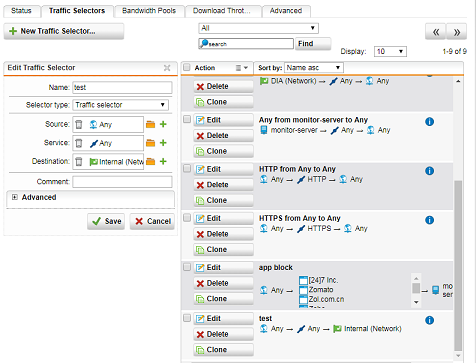Save the traffic selector
The image size is (476, 363).
click(106, 221)
